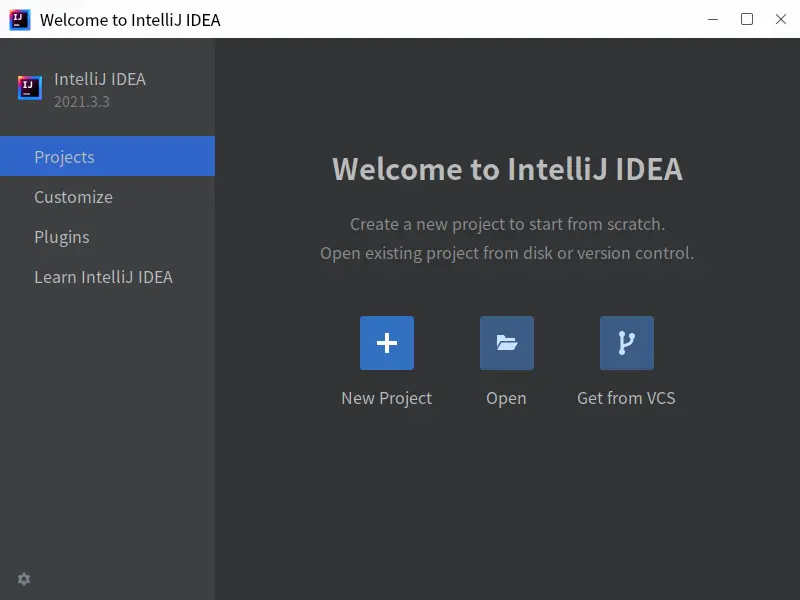Select the Projects tab in sidebar
Screen dimensions: 800x600
pyautogui.click(x=107, y=157)
